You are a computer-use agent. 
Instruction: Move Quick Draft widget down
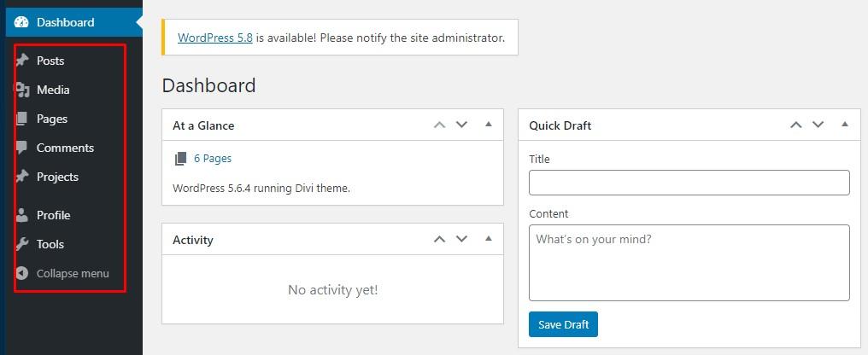click(818, 125)
